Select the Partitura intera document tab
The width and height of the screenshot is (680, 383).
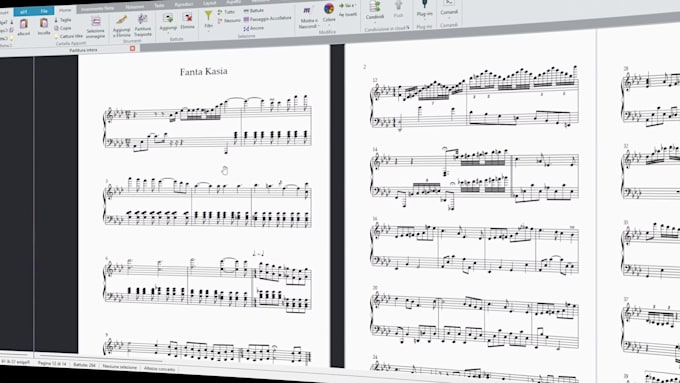[83, 50]
